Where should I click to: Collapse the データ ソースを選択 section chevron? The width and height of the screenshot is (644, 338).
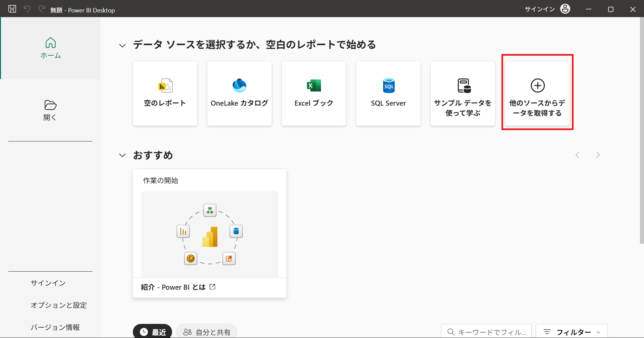click(x=122, y=45)
